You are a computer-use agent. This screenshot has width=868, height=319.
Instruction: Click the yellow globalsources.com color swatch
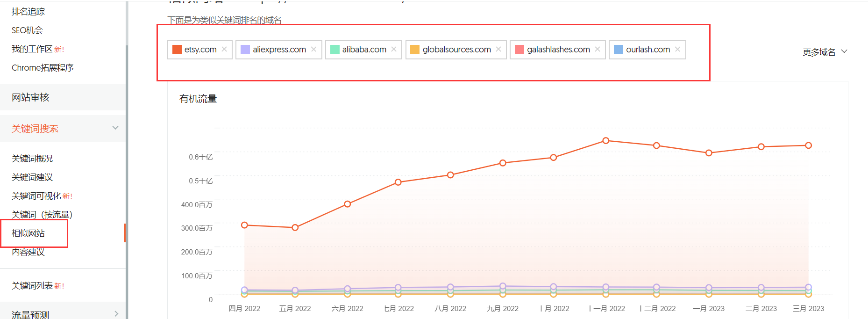[x=415, y=50]
